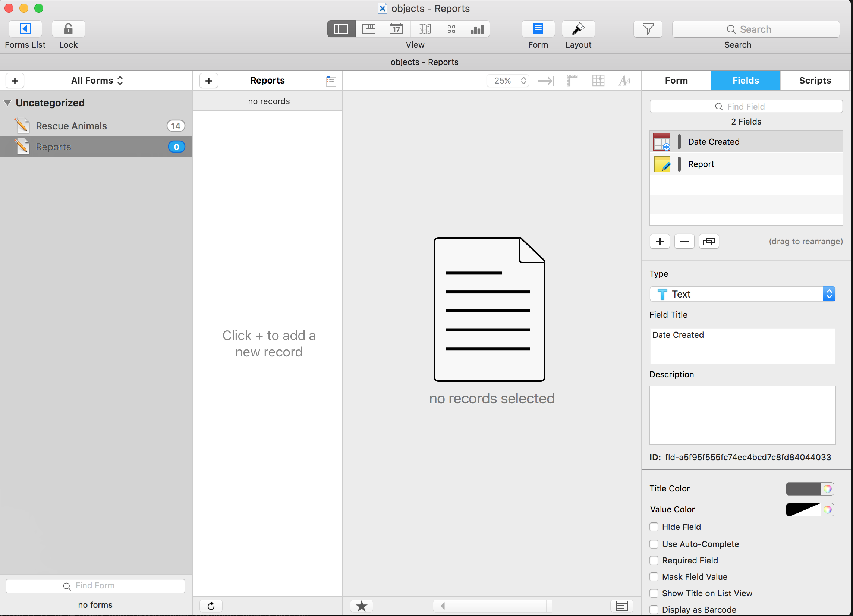
Task: Click the filter funnel icon
Action: [x=648, y=29]
